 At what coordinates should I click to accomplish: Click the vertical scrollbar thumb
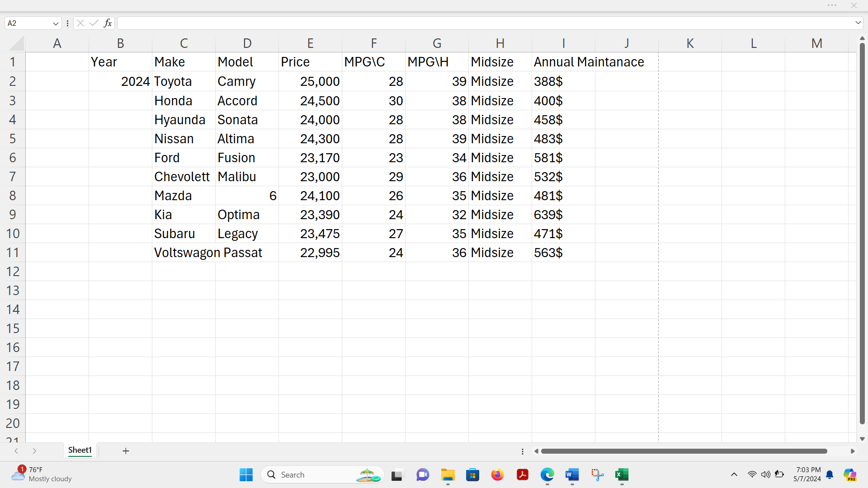tap(862, 233)
